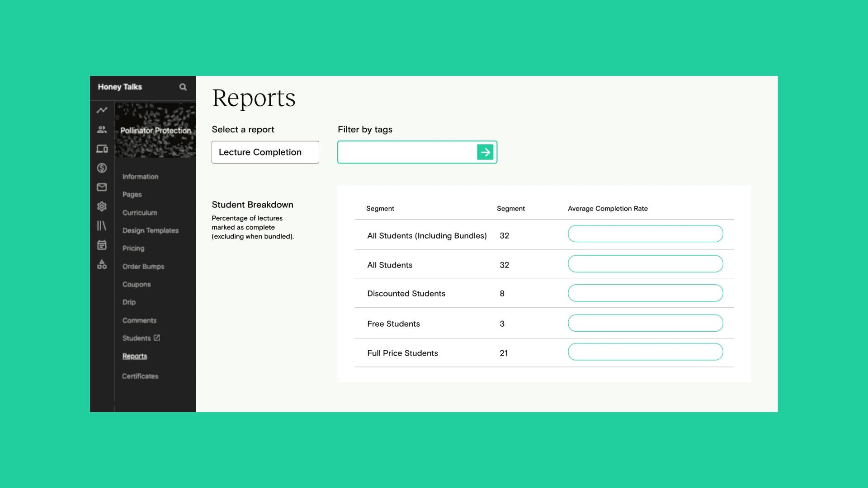
Task: Open the calendar icon in sidebar
Action: 102,245
